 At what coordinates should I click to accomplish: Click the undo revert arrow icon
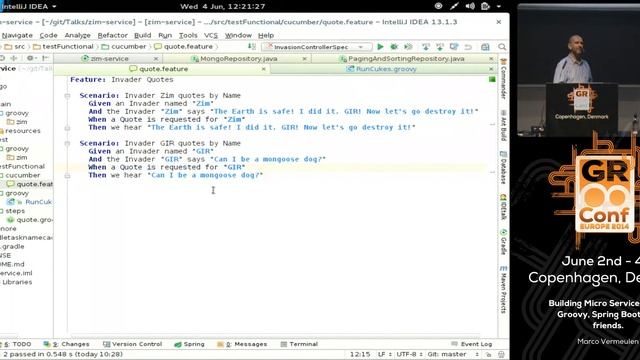[468, 47]
